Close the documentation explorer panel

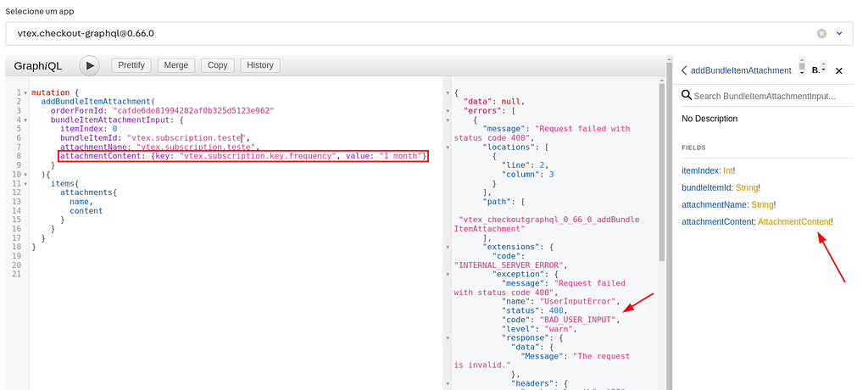coord(838,70)
